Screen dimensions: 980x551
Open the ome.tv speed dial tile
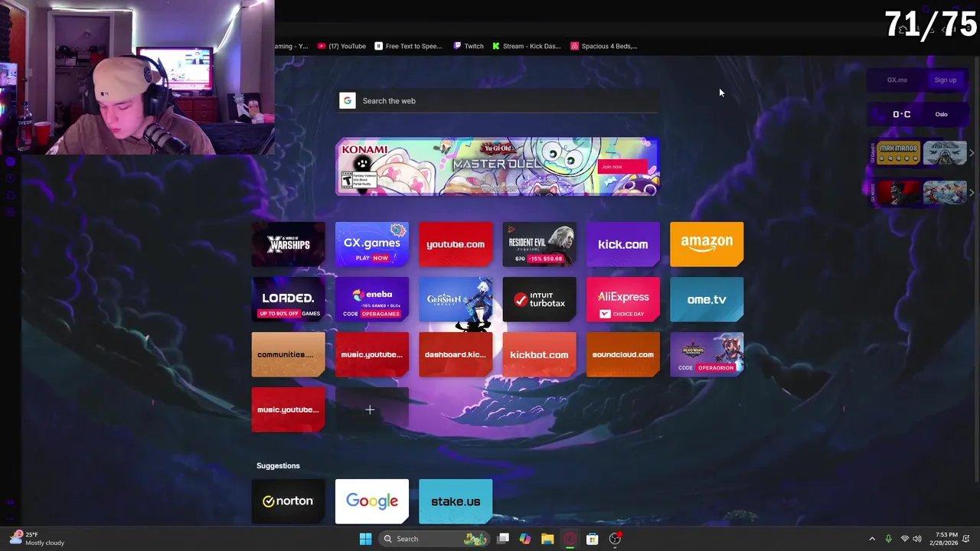click(707, 299)
